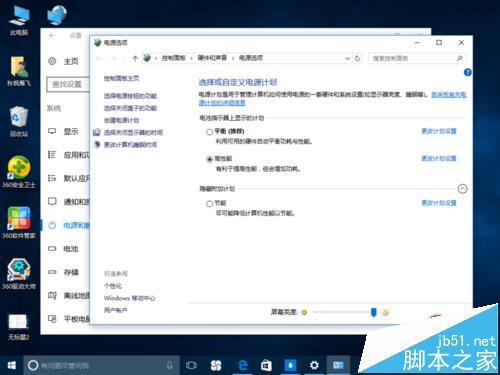Click the 硬件和声音 breadcrumb
The image size is (500, 375).
(212, 58)
